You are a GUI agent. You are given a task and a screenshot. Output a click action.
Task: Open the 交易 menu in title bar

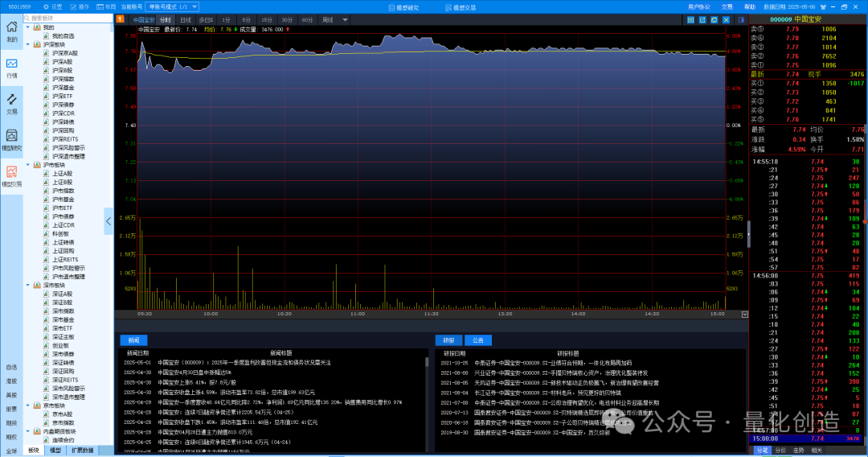point(727,6)
